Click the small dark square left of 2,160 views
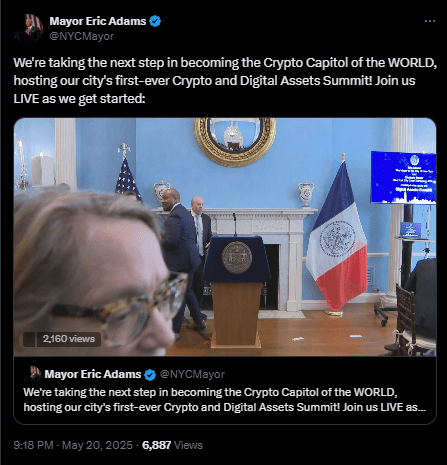The height and width of the screenshot is (465, 447). (29, 339)
